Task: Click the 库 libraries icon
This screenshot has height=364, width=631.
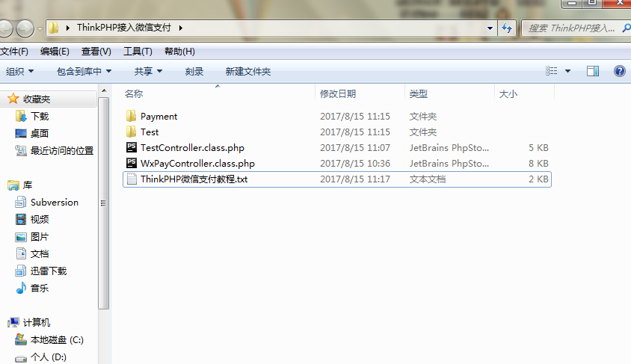Action: pyautogui.click(x=13, y=185)
